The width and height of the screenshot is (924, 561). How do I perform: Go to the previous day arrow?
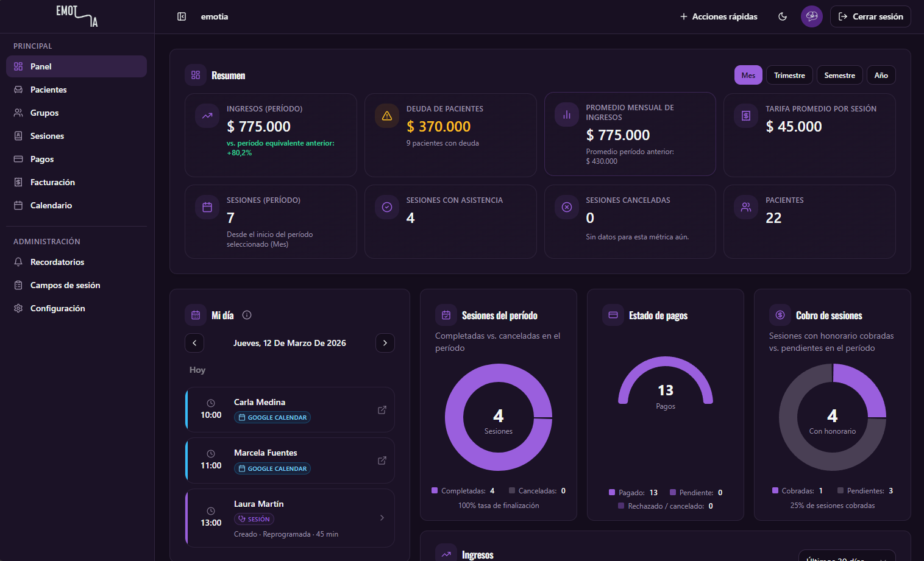[x=194, y=343]
